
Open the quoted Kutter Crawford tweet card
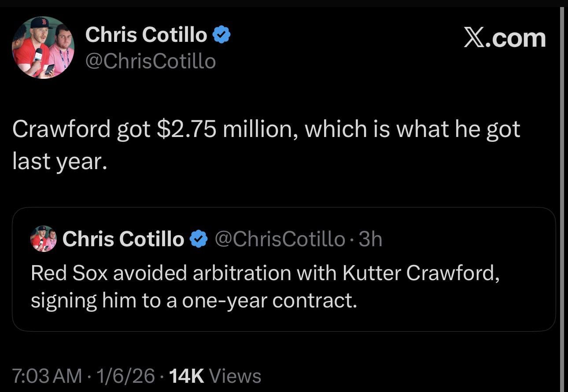[284, 269]
